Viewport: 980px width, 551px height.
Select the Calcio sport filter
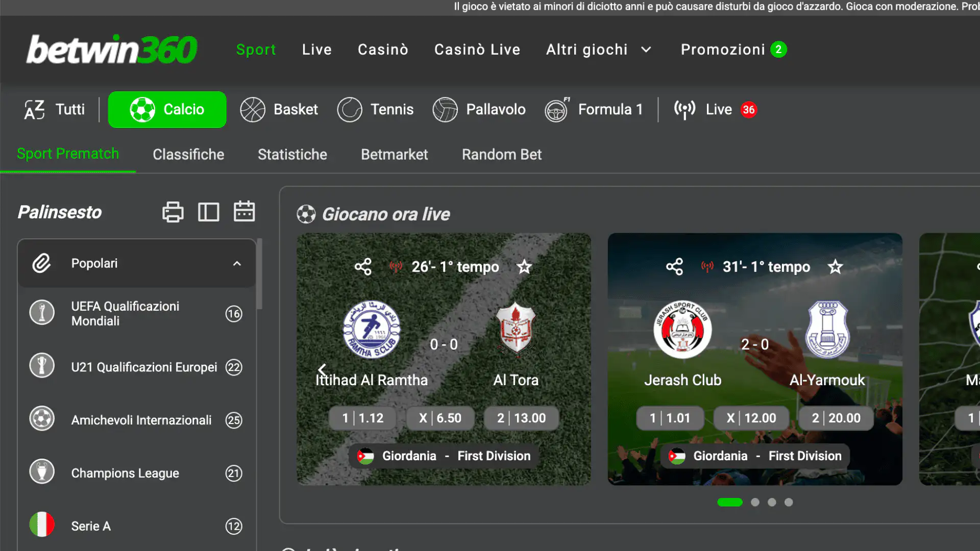pyautogui.click(x=167, y=110)
